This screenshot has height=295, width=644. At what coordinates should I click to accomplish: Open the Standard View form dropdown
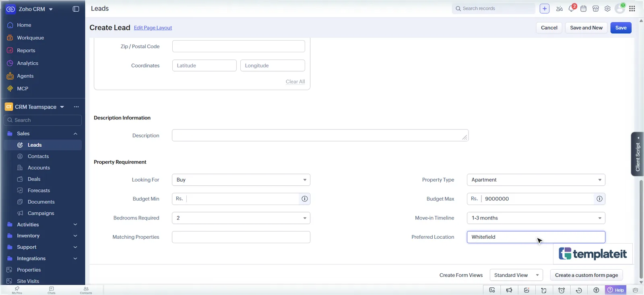[x=516, y=275]
